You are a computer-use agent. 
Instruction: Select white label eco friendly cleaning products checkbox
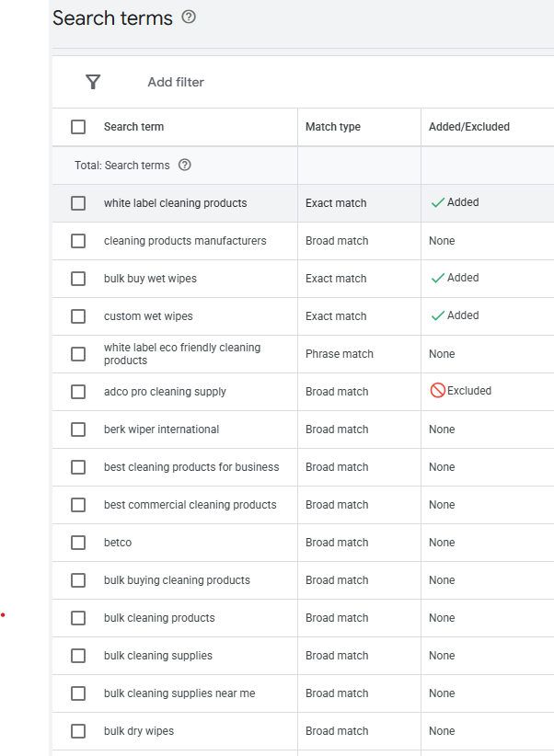click(x=78, y=354)
